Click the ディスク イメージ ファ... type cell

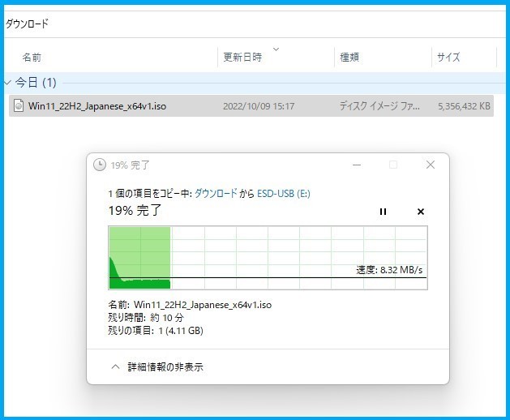tap(379, 106)
